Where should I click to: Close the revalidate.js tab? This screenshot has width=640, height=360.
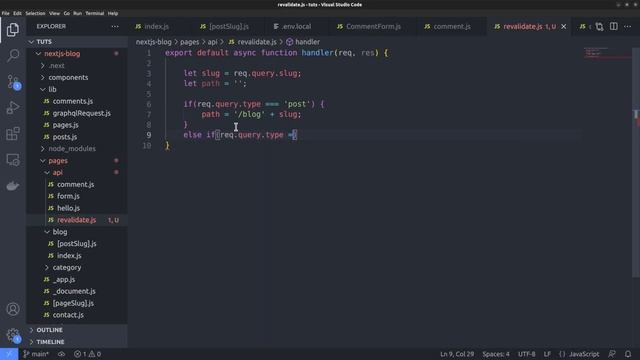click(564, 27)
